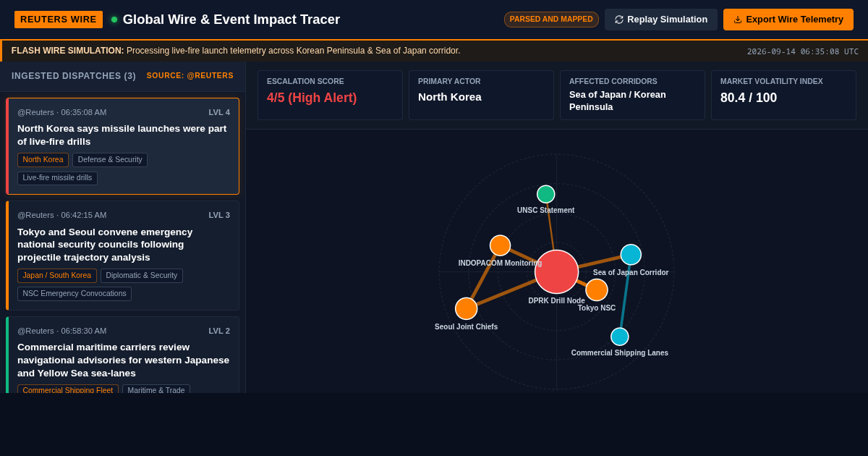Click the LVL 2 badge
The image size is (868, 456).
pyautogui.click(x=219, y=331)
